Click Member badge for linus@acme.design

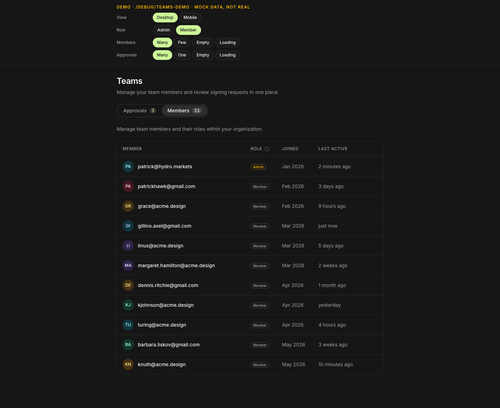point(260,246)
